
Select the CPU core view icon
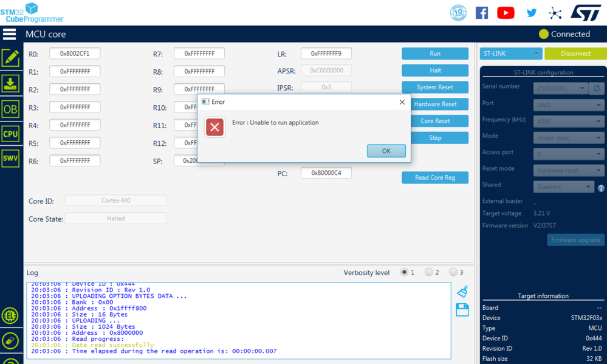10,134
